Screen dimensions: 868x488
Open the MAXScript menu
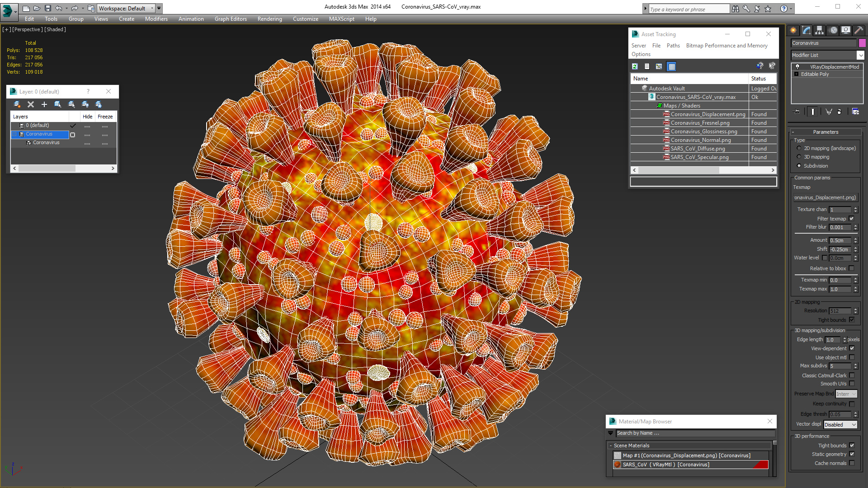point(342,19)
